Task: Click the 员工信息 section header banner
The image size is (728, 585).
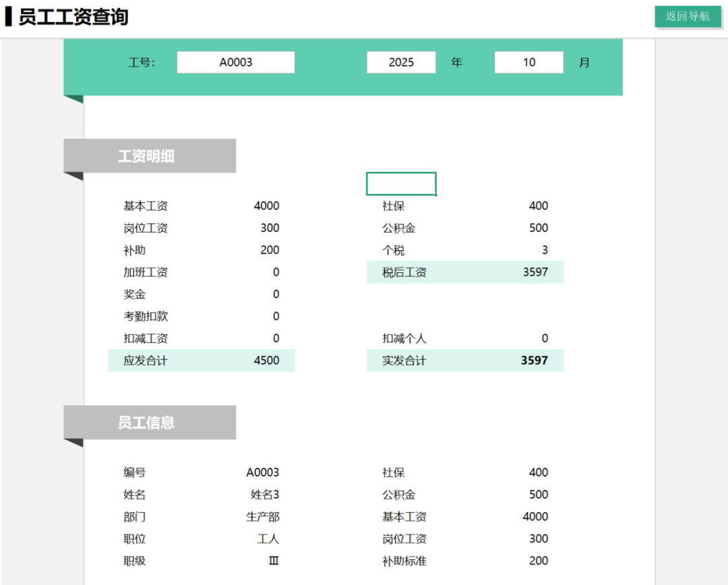Action: 150,423
